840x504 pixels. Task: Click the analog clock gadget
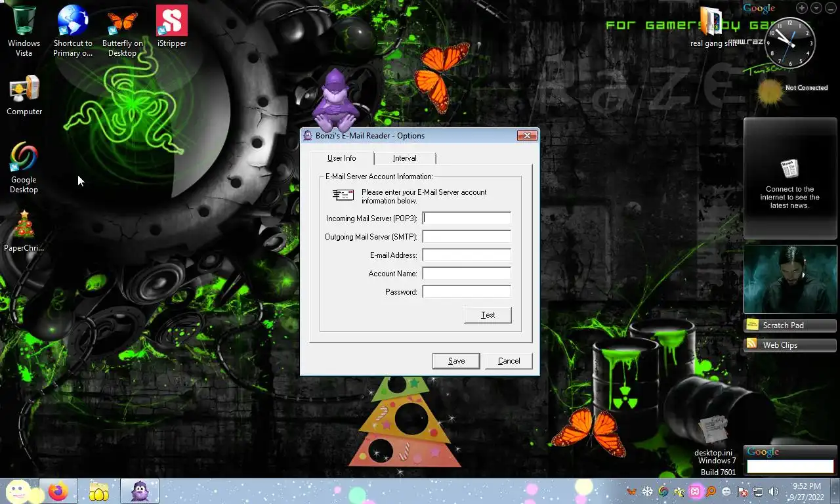[x=790, y=43]
